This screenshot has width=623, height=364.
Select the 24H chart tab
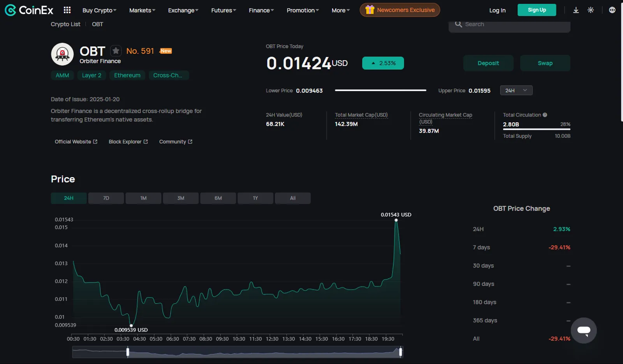[69, 198]
